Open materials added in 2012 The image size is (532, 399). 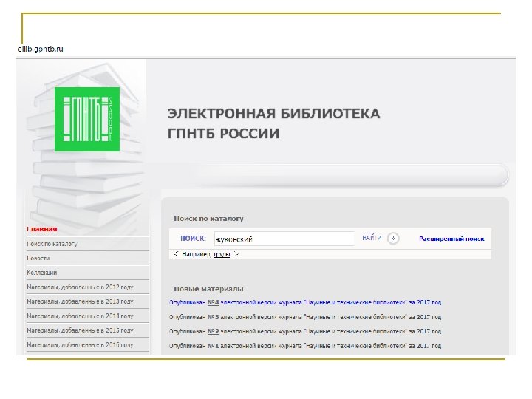pos(80,287)
